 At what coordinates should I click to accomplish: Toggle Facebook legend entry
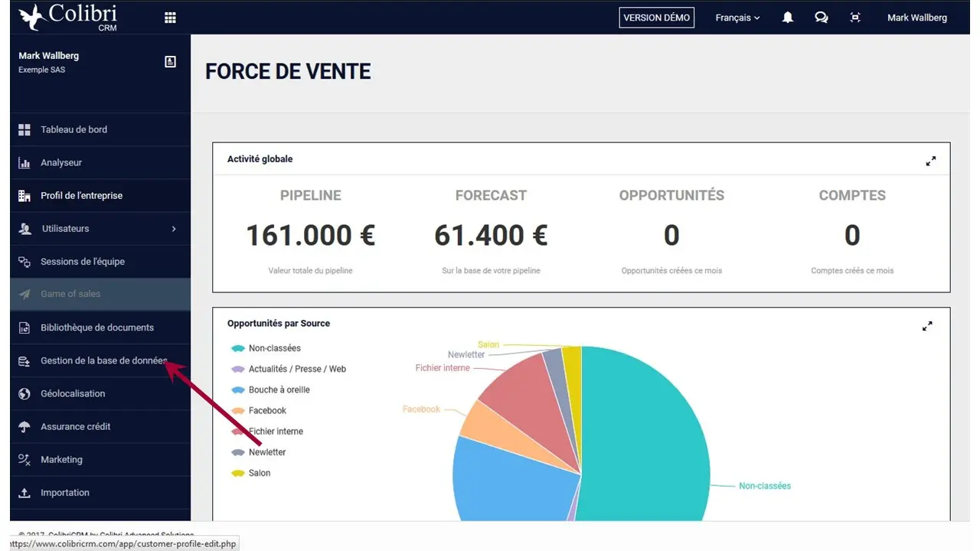coord(259,410)
